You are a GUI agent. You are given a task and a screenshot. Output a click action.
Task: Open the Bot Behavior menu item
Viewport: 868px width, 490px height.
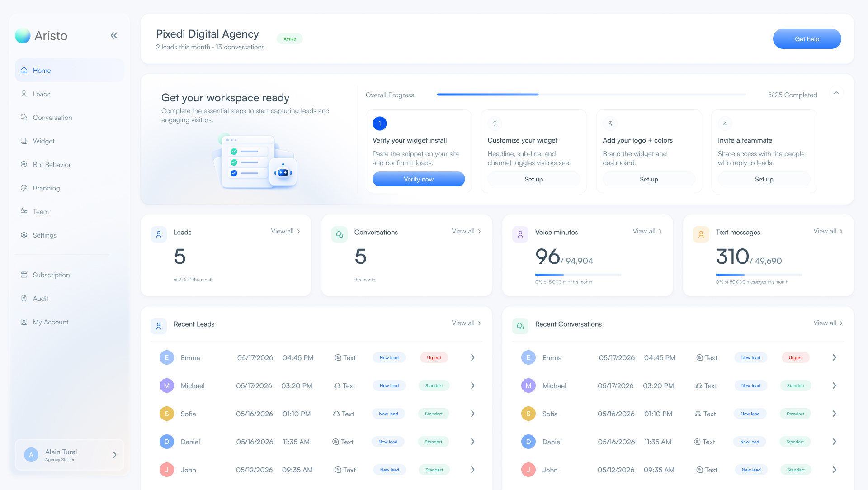pos(70,165)
